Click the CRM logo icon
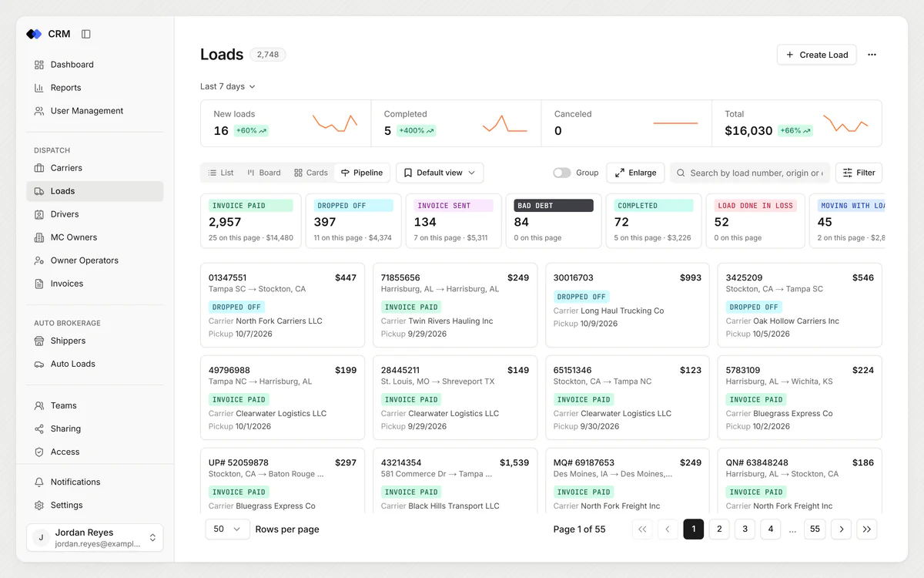 point(34,34)
